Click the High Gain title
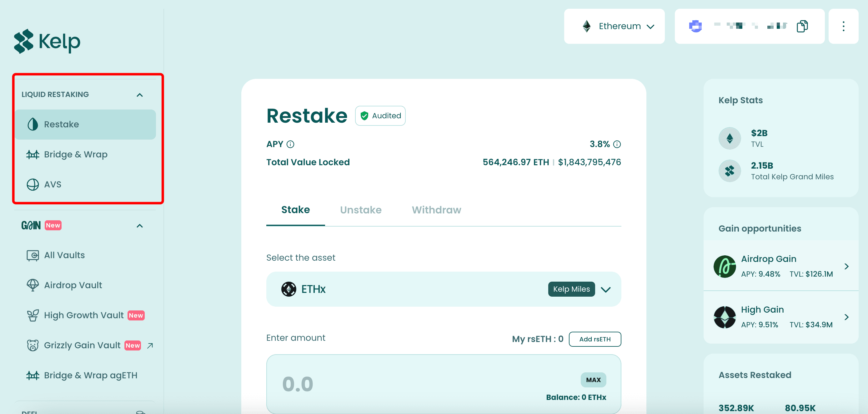The image size is (868, 414). click(762, 310)
